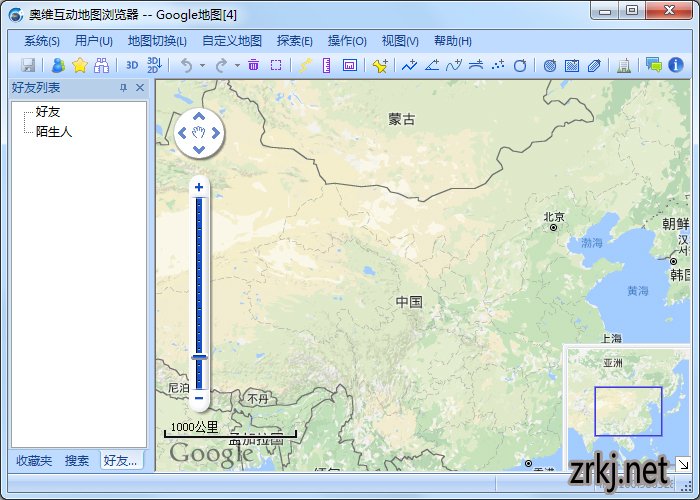Click the redo arrow icon
Viewport: 700px width, 500px height.
click(x=221, y=66)
